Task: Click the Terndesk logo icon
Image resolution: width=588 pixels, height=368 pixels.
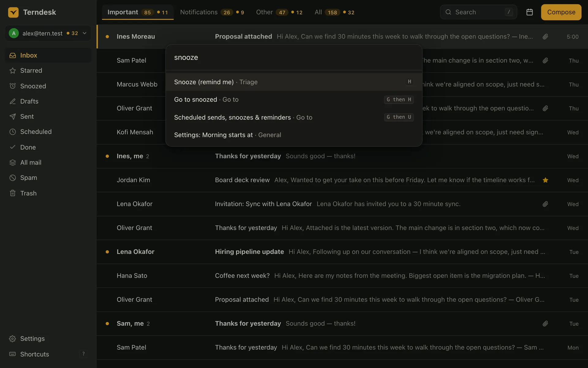Action: pyautogui.click(x=13, y=12)
